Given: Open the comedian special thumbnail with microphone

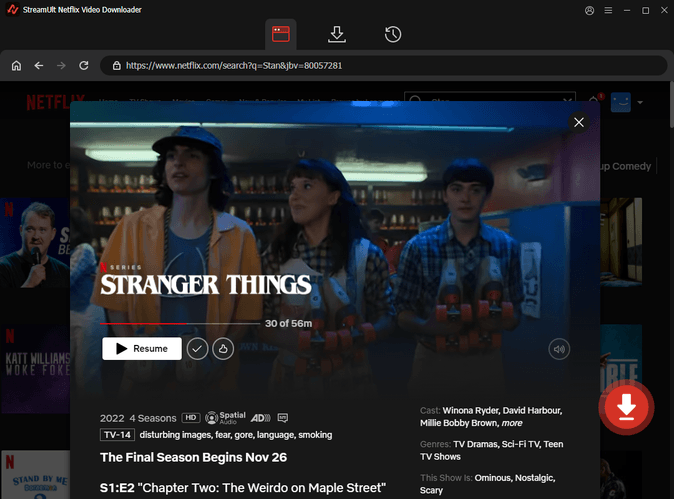Looking at the screenshot, I should [x=35, y=243].
